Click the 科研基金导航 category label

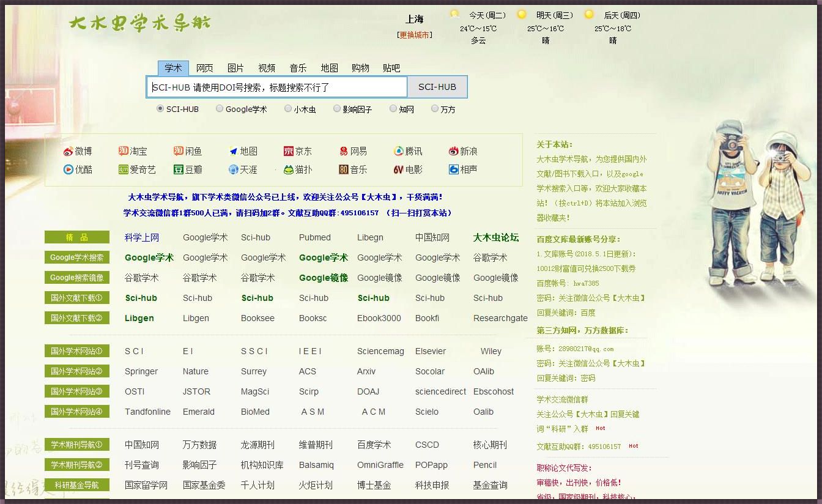coord(77,485)
